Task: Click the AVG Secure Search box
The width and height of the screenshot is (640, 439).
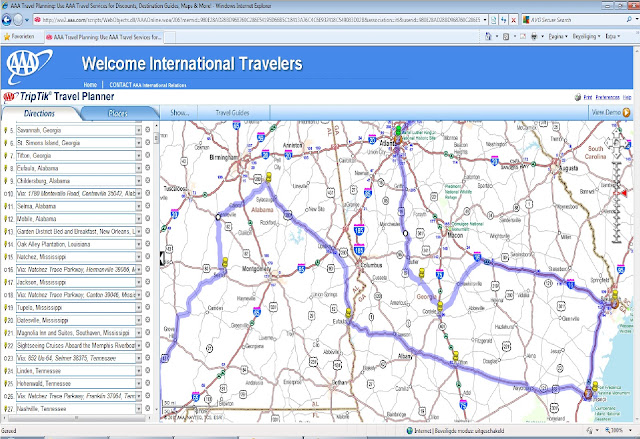Action: [x=576, y=20]
